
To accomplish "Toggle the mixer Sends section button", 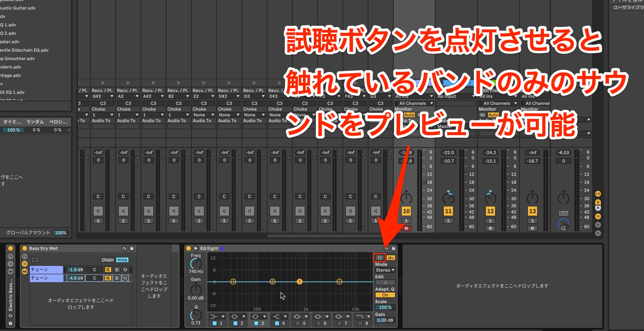I will (x=598, y=202).
